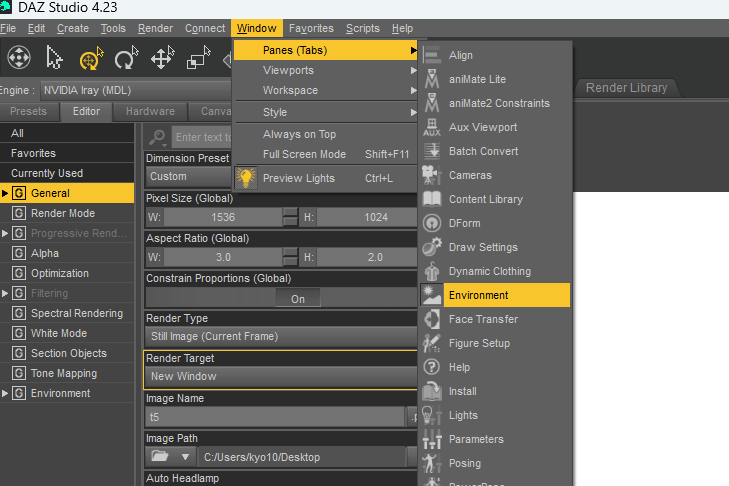This screenshot has width=729, height=486.
Task: Click the aniMate Lite pane icon
Action: pos(432,79)
